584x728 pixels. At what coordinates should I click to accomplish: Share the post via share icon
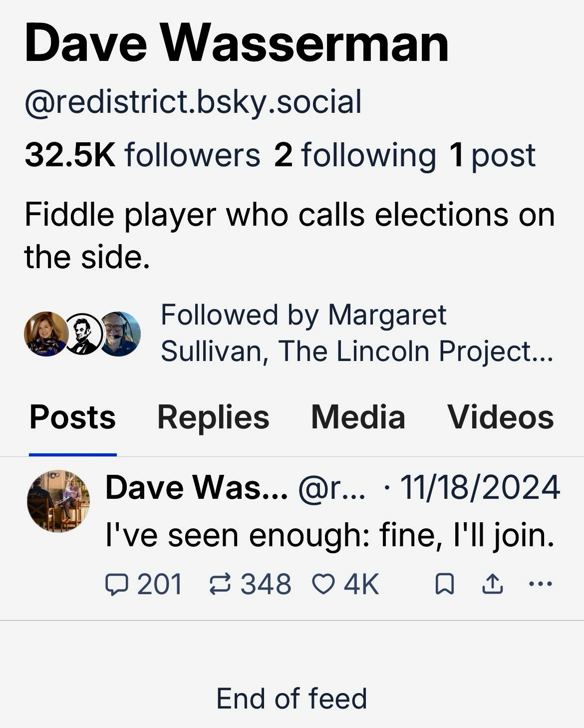[492, 584]
